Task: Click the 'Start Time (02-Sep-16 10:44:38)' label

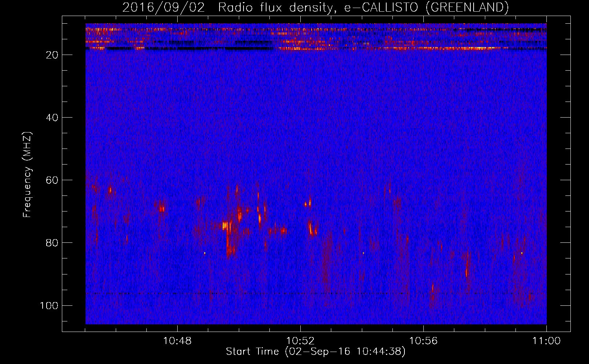Action: pyautogui.click(x=316, y=352)
